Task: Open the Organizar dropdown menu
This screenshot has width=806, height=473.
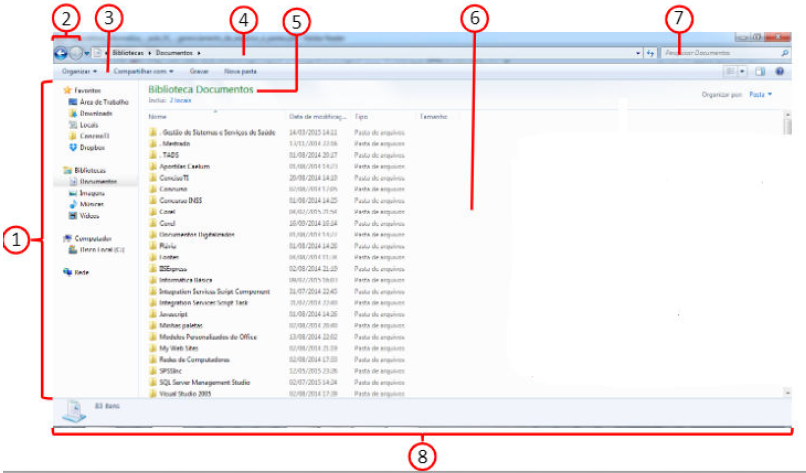Action: click(x=79, y=72)
